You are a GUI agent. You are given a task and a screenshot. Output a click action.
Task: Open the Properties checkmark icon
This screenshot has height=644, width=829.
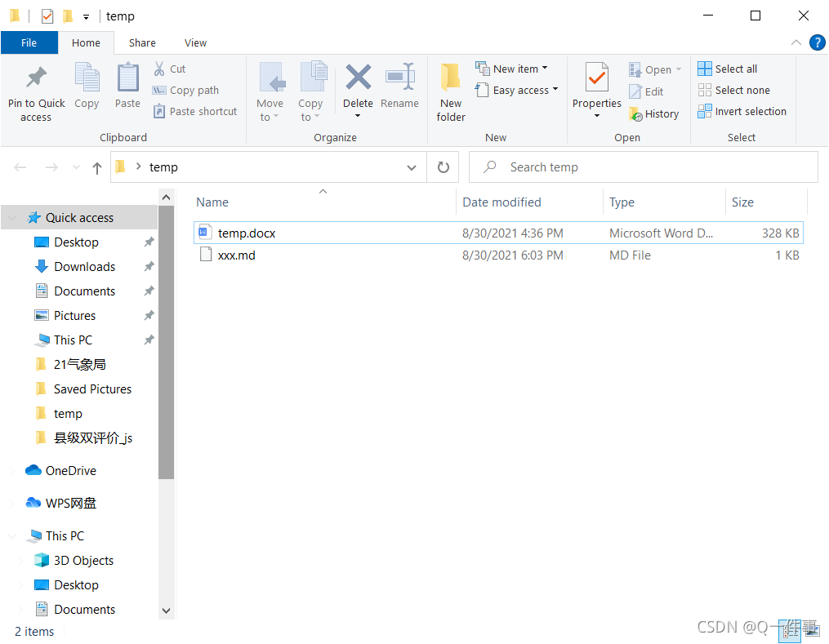click(596, 77)
